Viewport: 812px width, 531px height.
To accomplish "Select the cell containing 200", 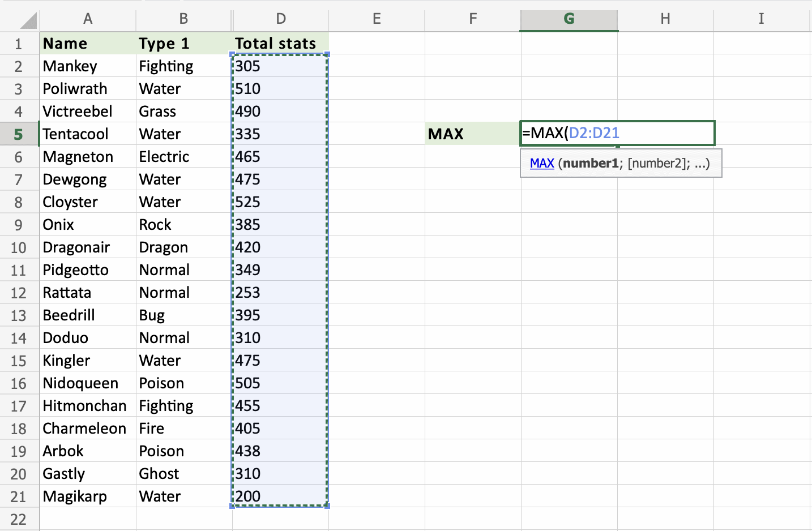I will coord(280,496).
